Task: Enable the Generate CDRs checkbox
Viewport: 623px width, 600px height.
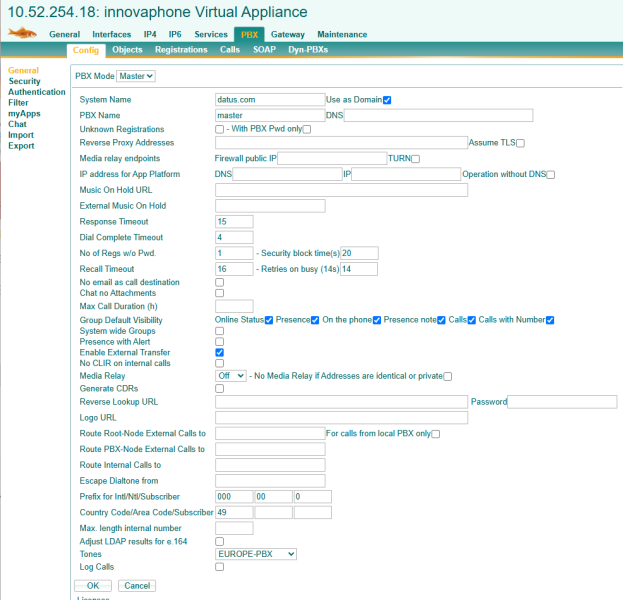Action: coord(219,389)
